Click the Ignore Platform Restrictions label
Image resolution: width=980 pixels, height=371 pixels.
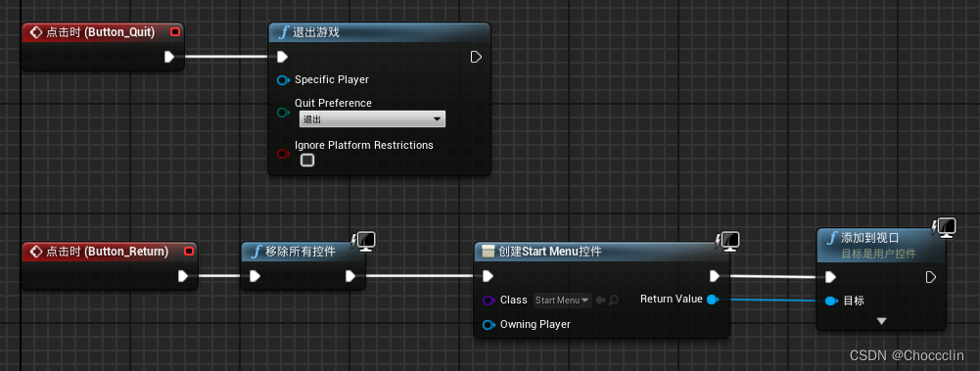point(364,145)
